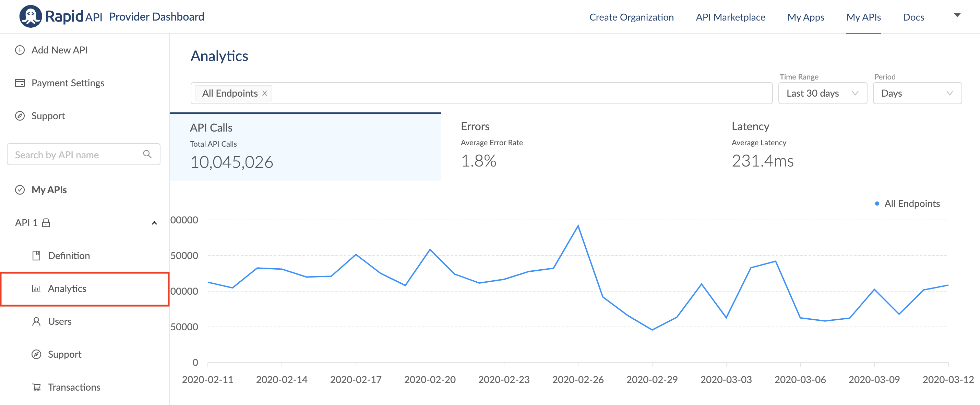Click the RapidAPI octopus logo
The image size is (980, 405).
(31, 16)
